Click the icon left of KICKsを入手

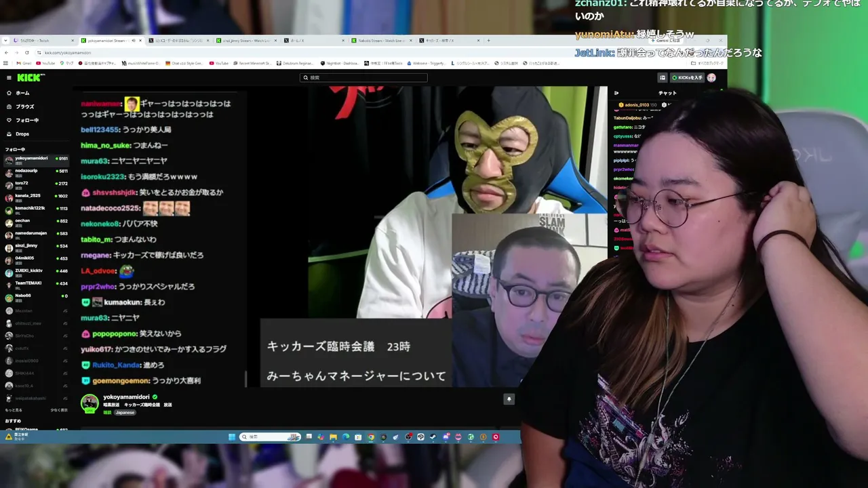tap(663, 78)
